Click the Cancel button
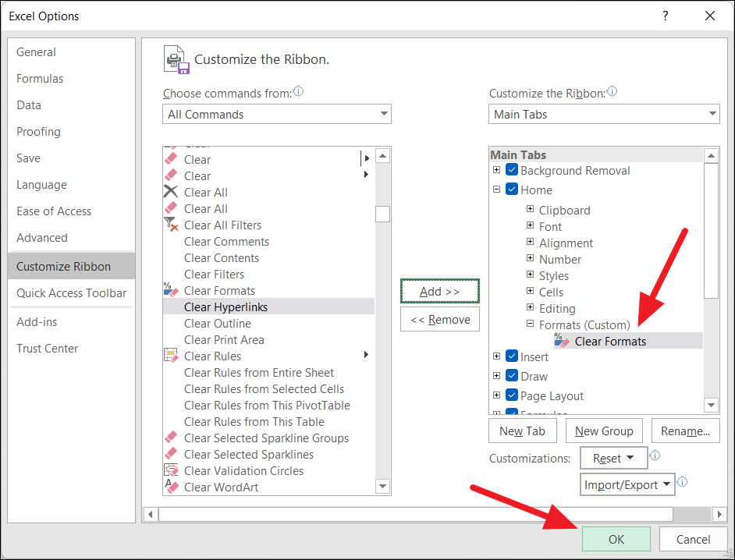 click(x=693, y=539)
